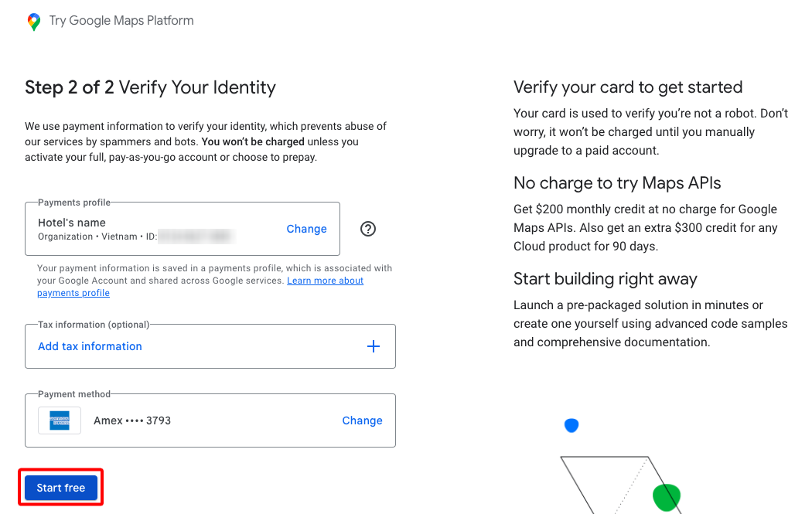Viewport: 812px width, 514px height.
Task: Click Start building right away heading
Action: click(605, 278)
